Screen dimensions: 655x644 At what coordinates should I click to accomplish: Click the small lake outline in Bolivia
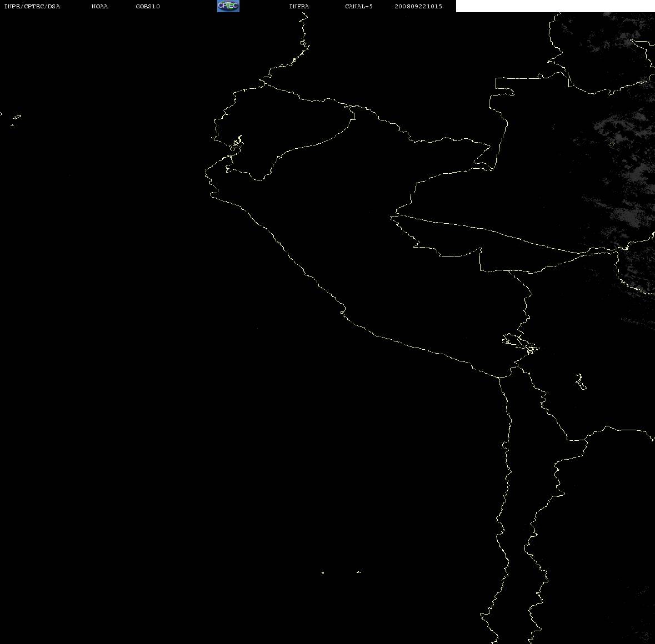click(x=581, y=381)
